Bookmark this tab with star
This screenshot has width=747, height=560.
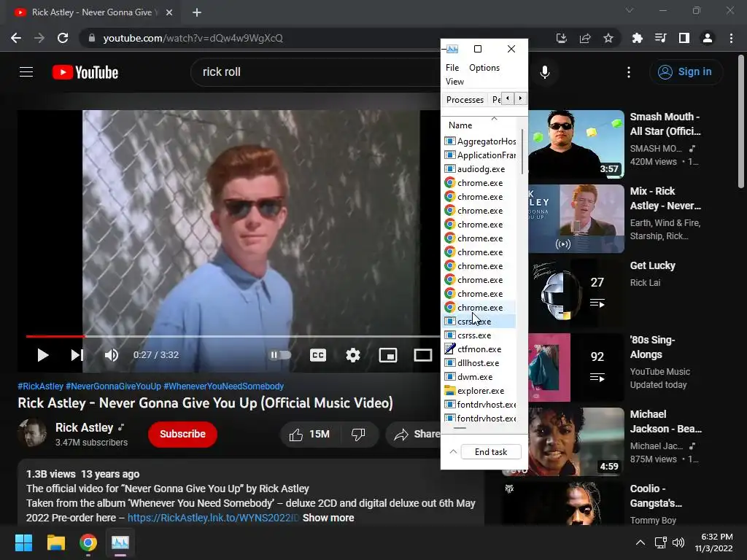click(608, 38)
